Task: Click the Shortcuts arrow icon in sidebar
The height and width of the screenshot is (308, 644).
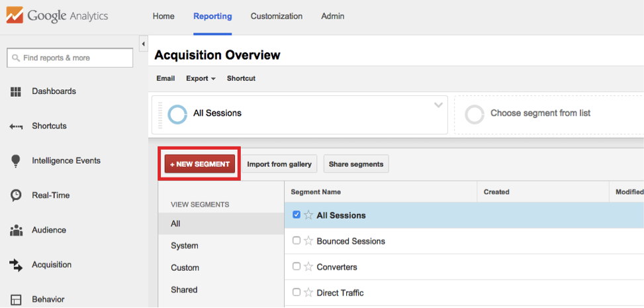Action: [16, 127]
